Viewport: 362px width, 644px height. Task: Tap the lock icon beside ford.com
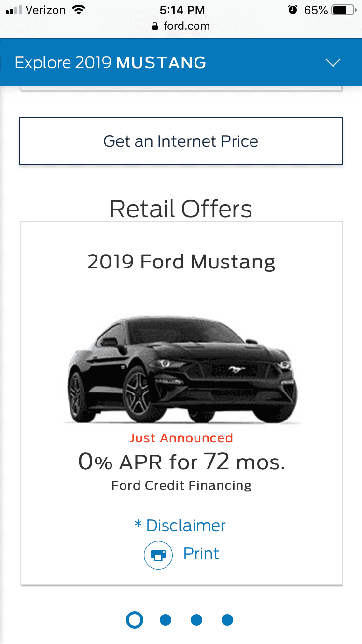tap(155, 26)
